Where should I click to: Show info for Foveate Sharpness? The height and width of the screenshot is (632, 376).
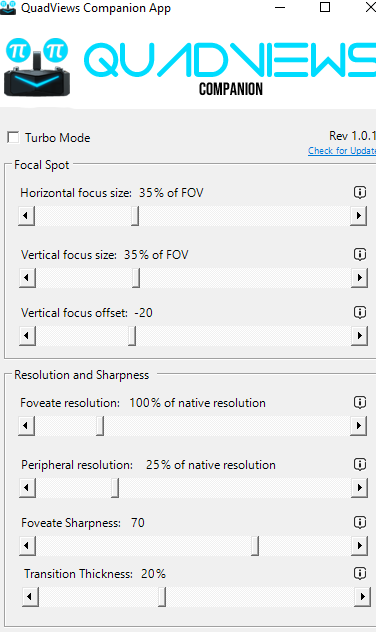(360, 522)
